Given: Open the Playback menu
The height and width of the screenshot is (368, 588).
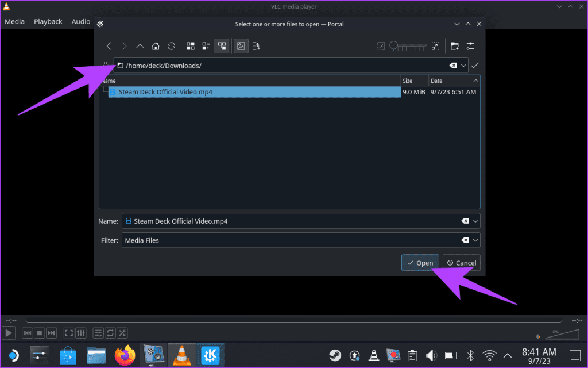Looking at the screenshot, I should coord(48,21).
